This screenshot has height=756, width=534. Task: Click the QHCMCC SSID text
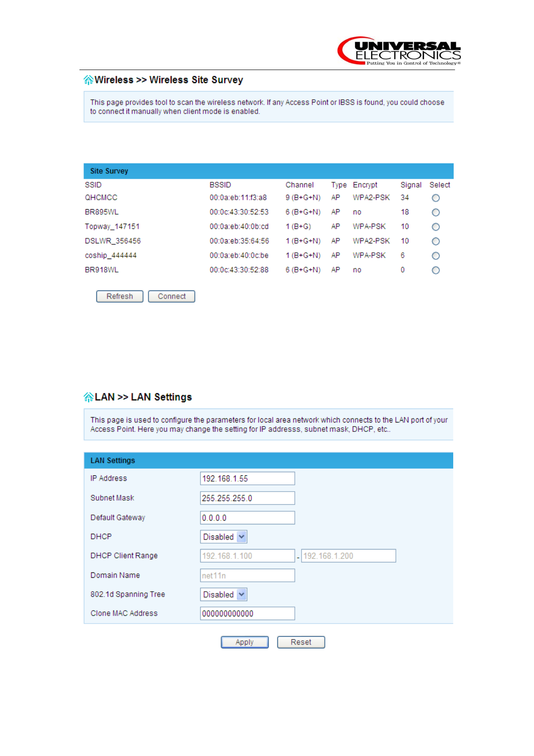101,198
